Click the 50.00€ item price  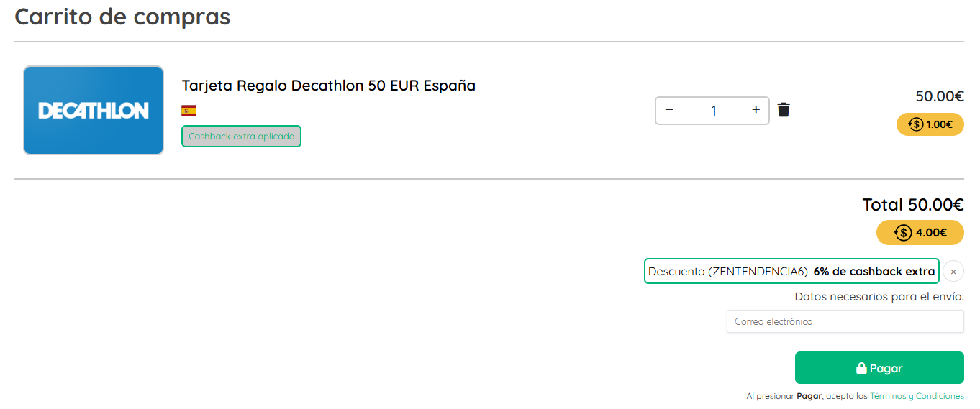point(939,96)
